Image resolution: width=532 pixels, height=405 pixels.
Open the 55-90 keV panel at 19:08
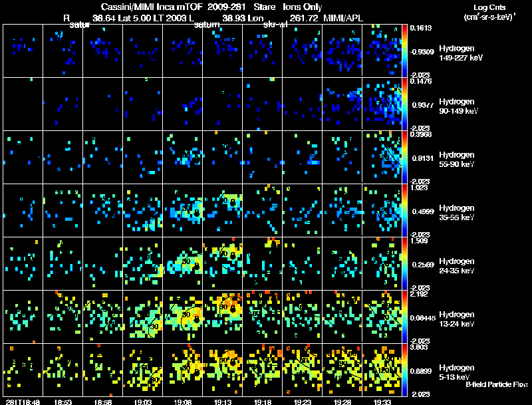pos(182,158)
